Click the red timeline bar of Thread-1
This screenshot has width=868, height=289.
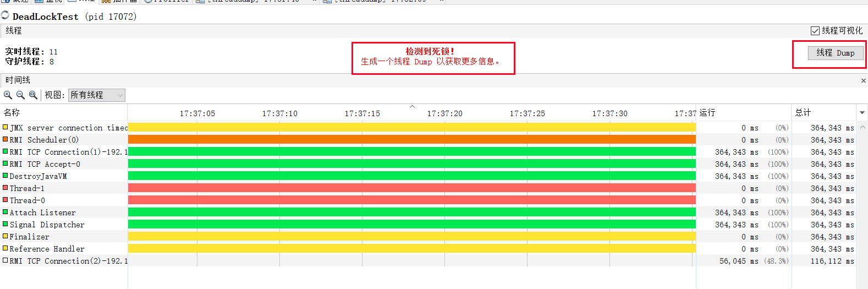412,188
